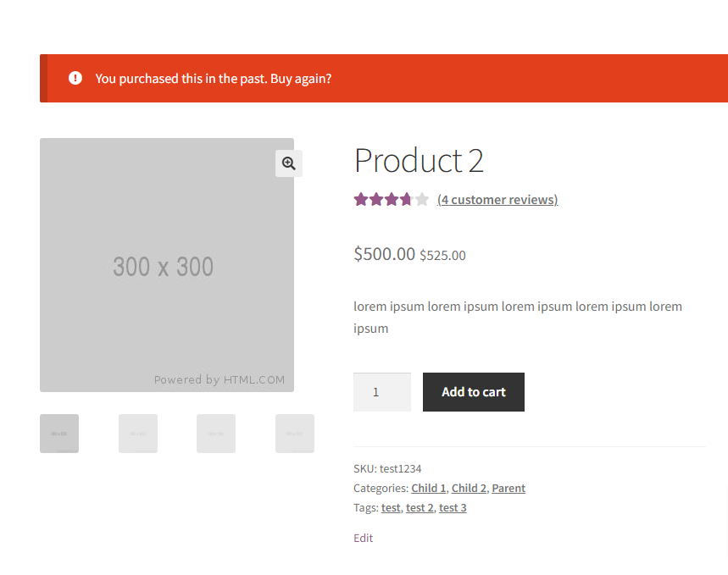This screenshot has height=575, width=728.
Task: Select the second gallery thumbnail
Action: click(138, 434)
